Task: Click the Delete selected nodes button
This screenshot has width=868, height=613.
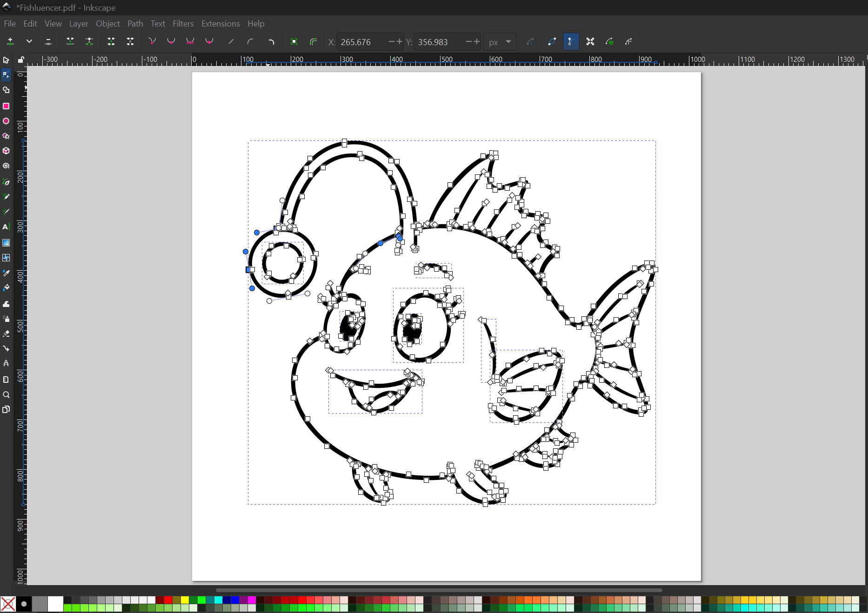Action: (x=48, y=42)
